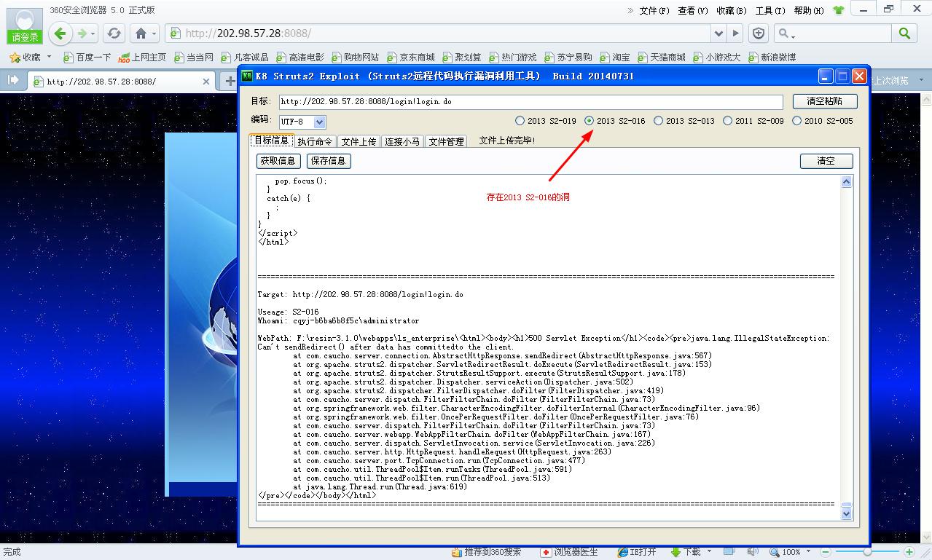The image size is (932, 560).
Task: Close the 202.98.57.28:8088 browser tab
Action: point(206,82)
